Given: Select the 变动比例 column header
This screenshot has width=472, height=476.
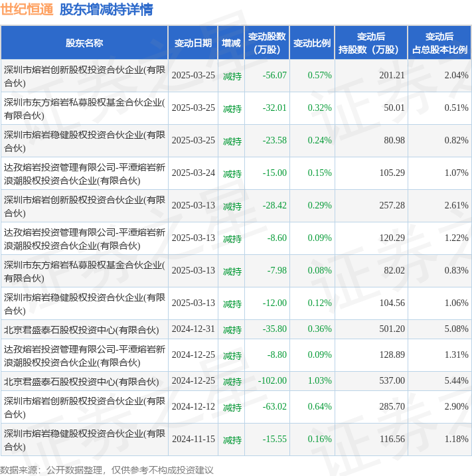Looking at the screenshot, I should [312, 43].
